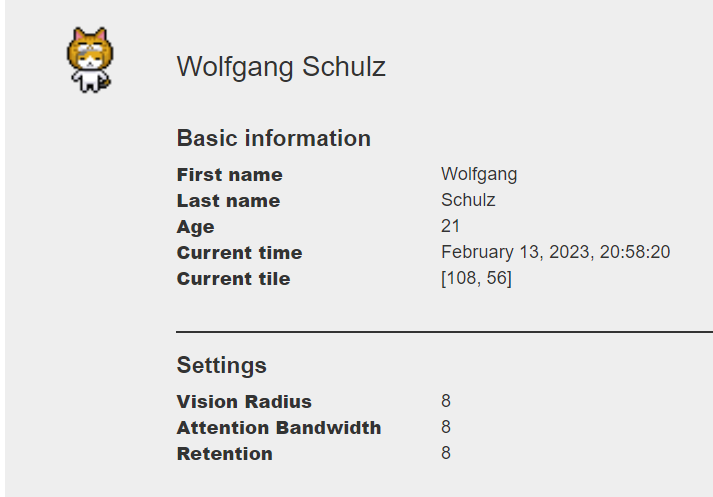Viewport: 713px width, 497px height.
Task: Click the Current time label
Action: [x=239, y=253]
